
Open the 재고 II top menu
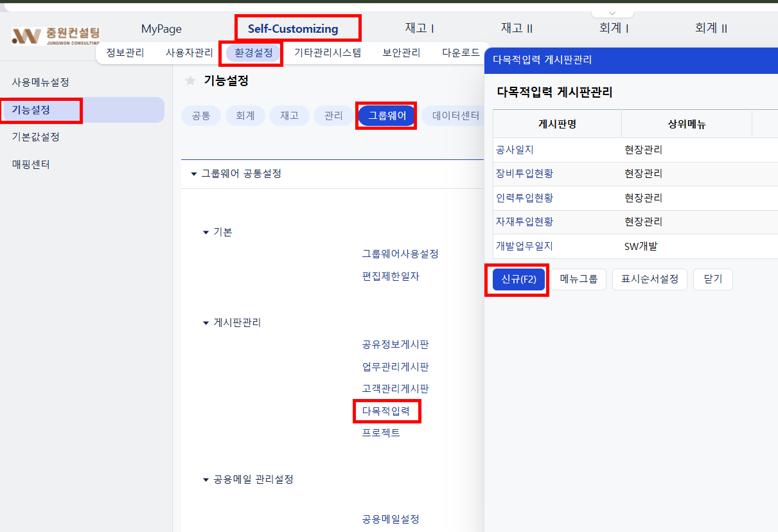tap(517, 29)
